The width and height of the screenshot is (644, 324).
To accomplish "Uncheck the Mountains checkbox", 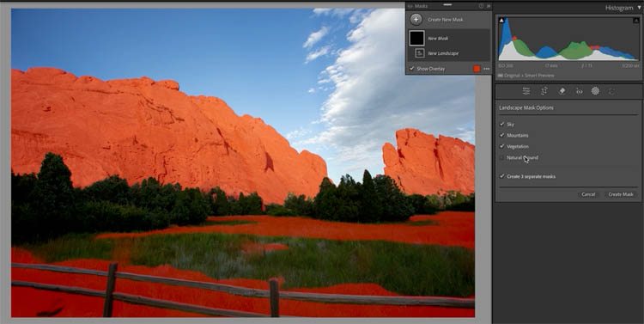I will (x=502, y=135).
